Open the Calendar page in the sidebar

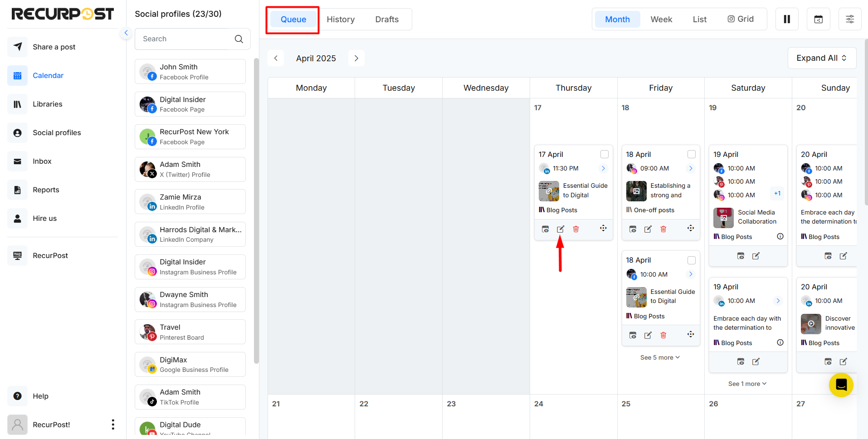(48, 76)
